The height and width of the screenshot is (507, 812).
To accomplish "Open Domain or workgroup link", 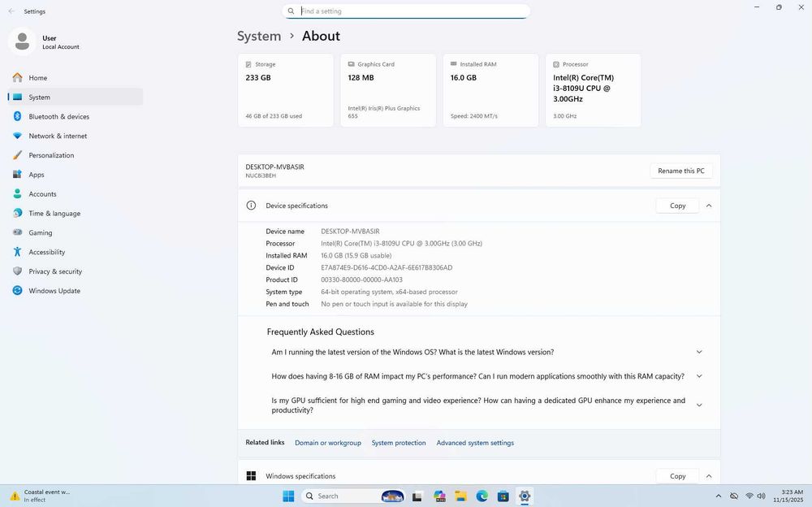I will [328, 443].
